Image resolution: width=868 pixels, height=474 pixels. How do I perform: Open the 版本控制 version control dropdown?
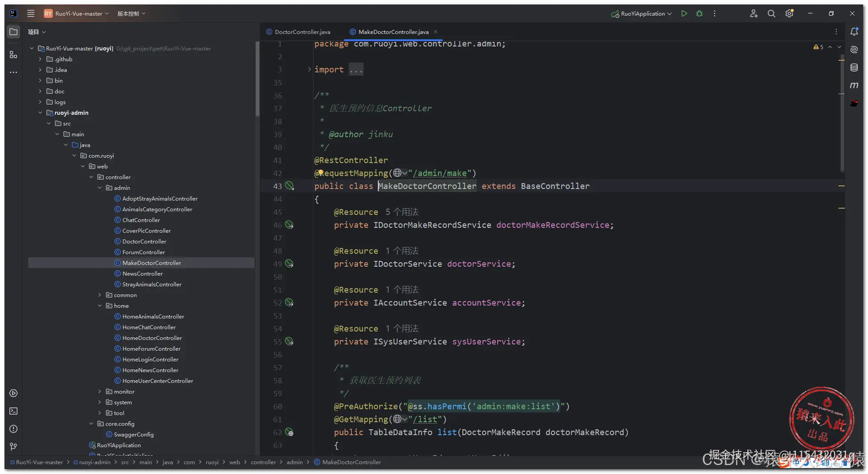pos(131,13)
